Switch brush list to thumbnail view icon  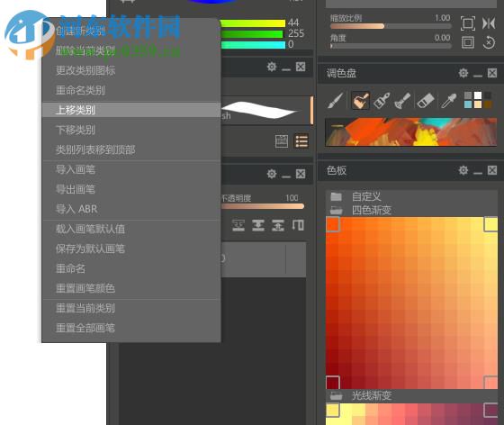pyautogui.click(x=282, y=141)
